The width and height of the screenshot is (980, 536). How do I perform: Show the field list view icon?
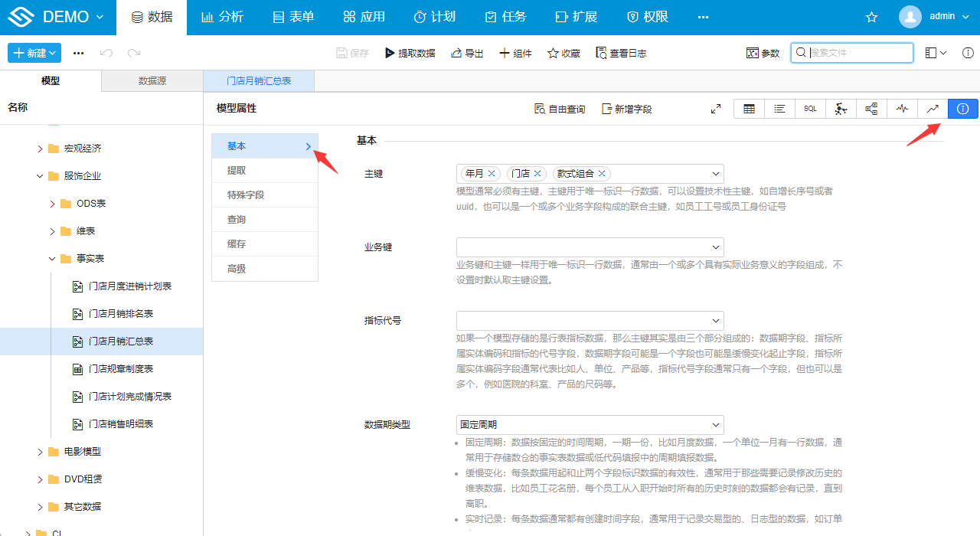click(779, 109)
